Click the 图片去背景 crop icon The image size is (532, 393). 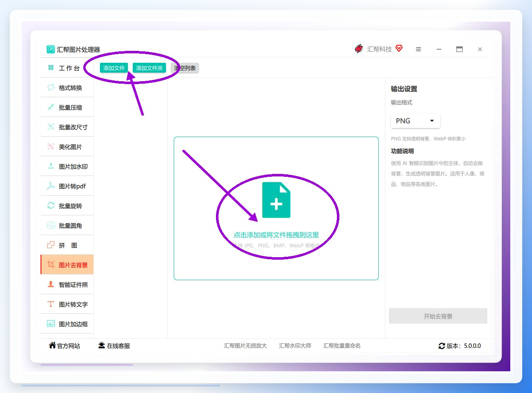[51, 265]
